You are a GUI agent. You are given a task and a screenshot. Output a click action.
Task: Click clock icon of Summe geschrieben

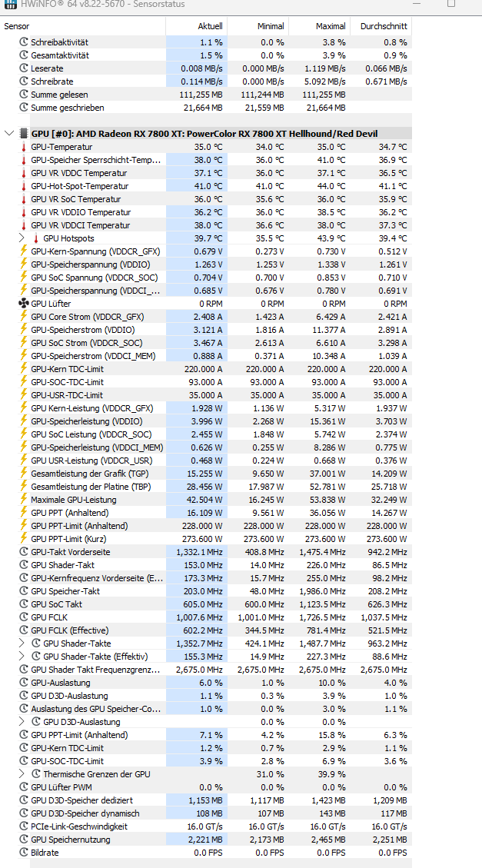pos(24,108)
